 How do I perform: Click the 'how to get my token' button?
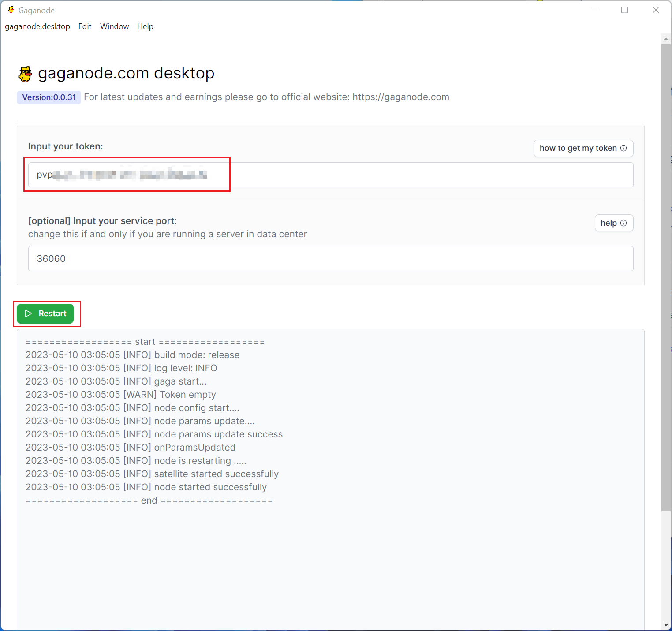coord(583,148)
